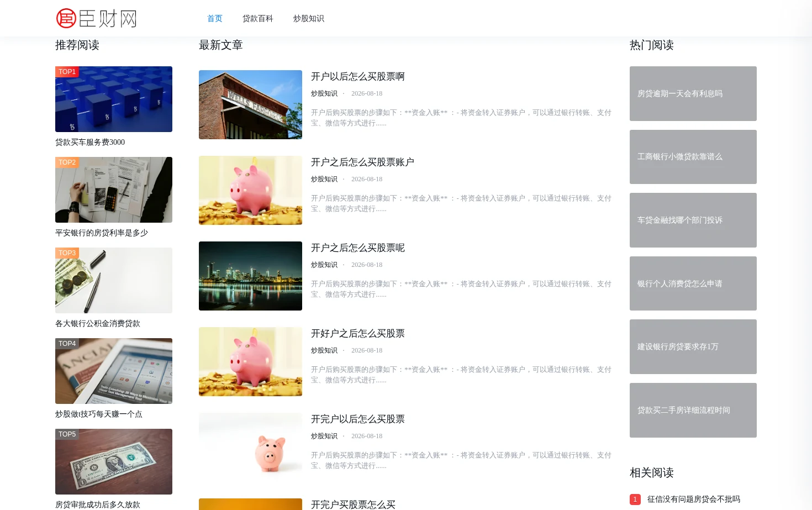
Task: Open TOP5 thumbnail with dollar bill
Action: 114,461
